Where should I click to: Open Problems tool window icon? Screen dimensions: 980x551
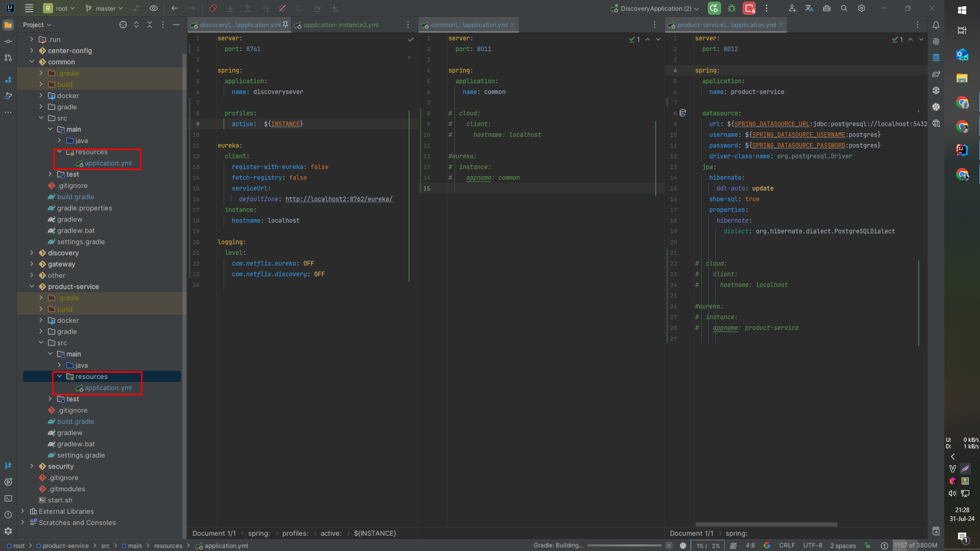pyautogui.click(x=8, y=515)
